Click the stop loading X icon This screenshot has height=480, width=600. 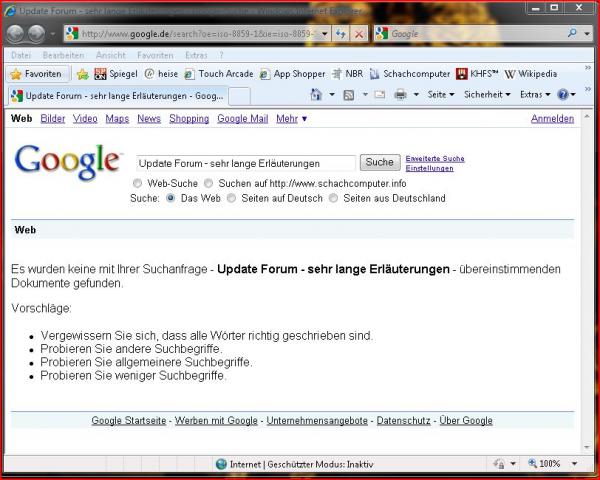pyautogui.click(x=358, y=33)
